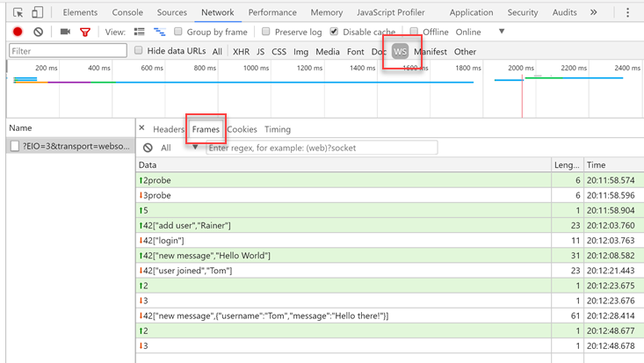Switch to large request rows view
Screen dimensions: 644x363
139,33
